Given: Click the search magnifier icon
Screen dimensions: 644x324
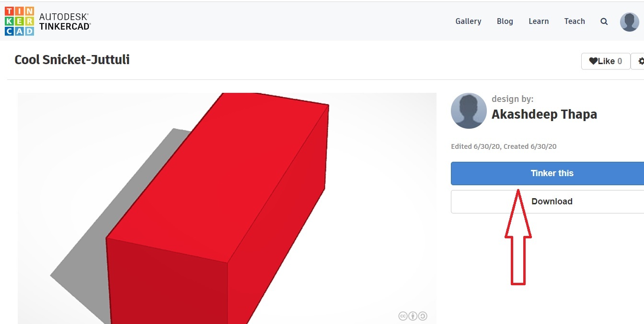Looking at the screenshot, I should point(604,22).
